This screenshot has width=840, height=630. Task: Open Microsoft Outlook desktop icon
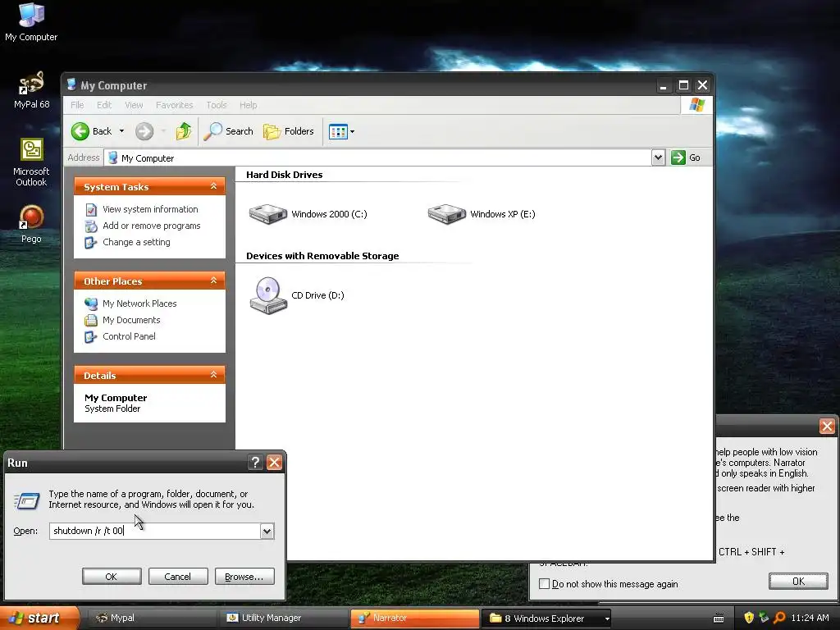click(x=31, y=162)
